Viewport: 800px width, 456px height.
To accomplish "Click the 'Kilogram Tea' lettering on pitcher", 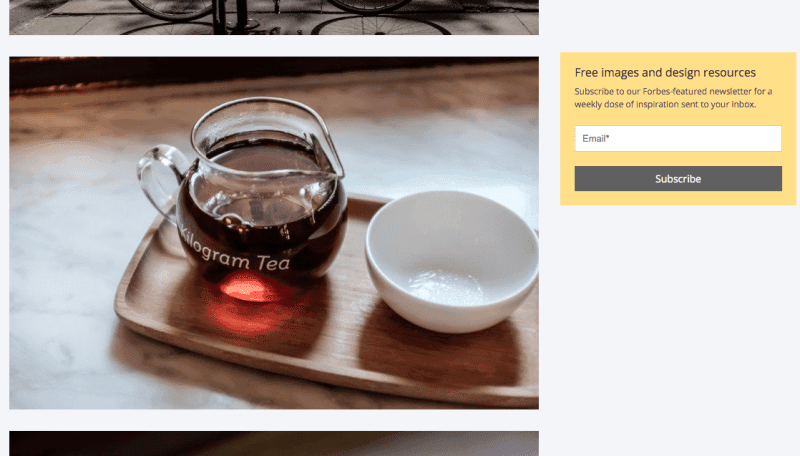I will (x=236, y=252).
